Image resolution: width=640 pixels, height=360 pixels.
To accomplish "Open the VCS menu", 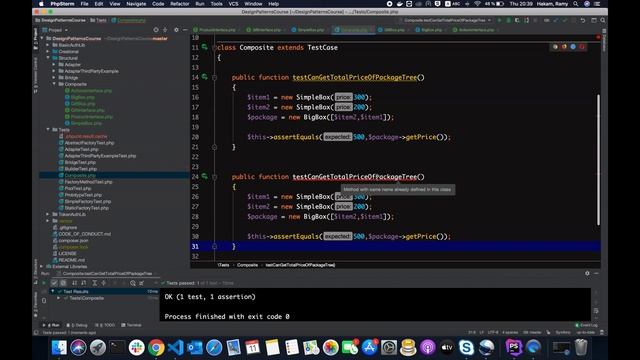I will click(233, 4).
